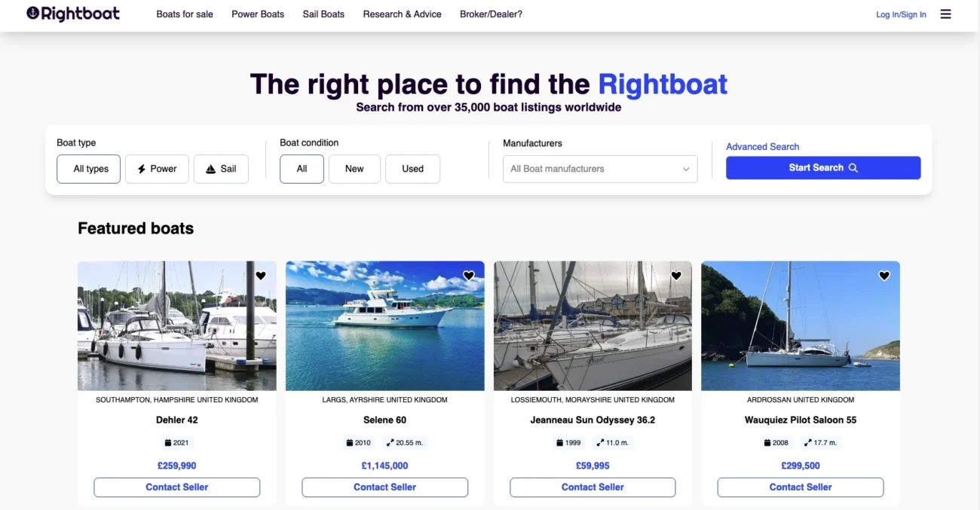Click the magnifier icon in Start Search
Viewport: 980px width, 510px height.
pos(853,168)
